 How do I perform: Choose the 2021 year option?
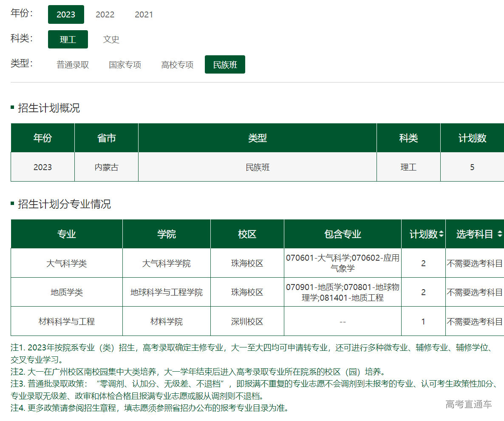pyautogui.click(x=144, y=14)
